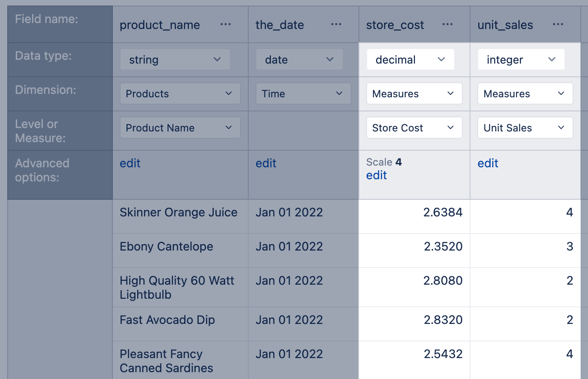Expand Product Name level dropdown
The height and width of the screenshot is (379, 588).
click(x=180, y=128)
